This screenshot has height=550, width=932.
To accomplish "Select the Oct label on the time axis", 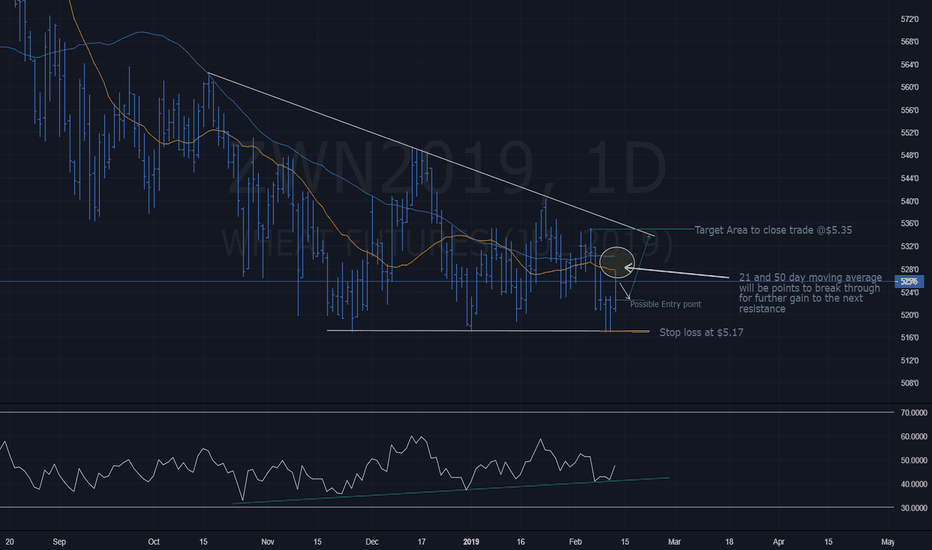I will point(153,542).
